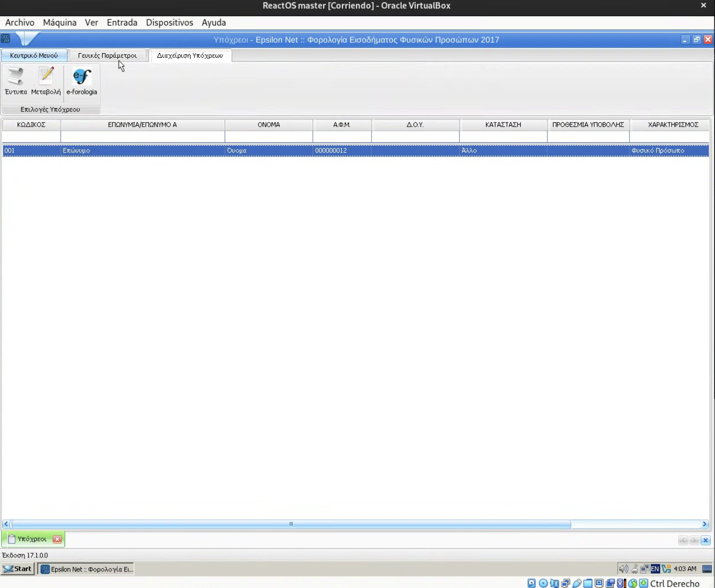Click the network connection tray icon
This screenshot has height=588, width=715.
(x=645, y=569)
